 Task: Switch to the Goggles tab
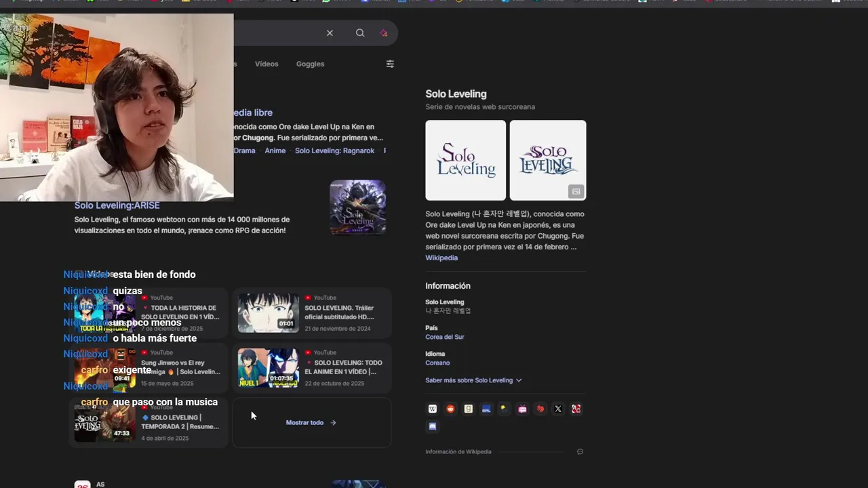pyautogui.click(x=310, y=64)
